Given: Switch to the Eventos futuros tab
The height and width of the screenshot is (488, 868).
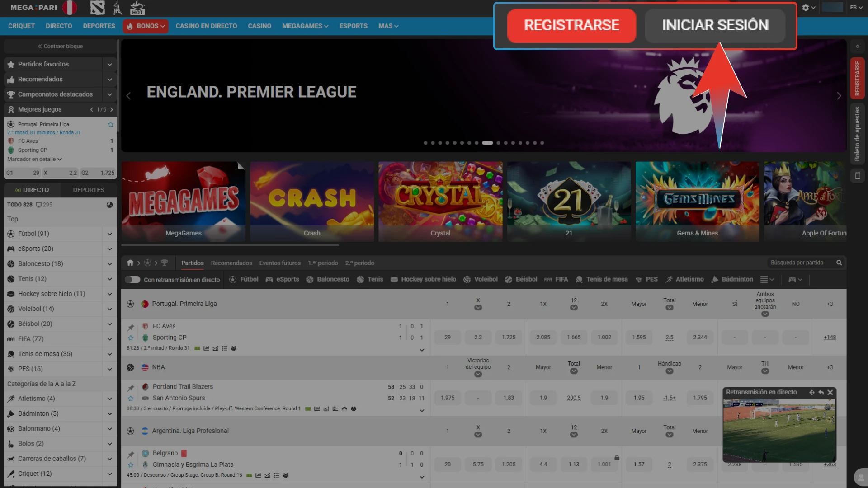Looking at the screenshot, I should pyautogui.click(x=280, y=263).
